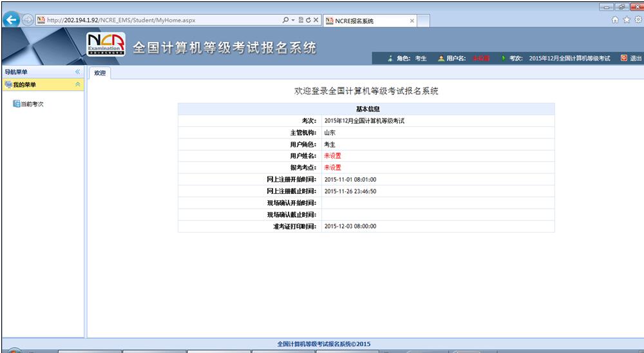Image resolution: width=644 pixels, height=353 pixels.
Task: Click the 我的菜单 monitor icon
Action: tap(8, 84)
